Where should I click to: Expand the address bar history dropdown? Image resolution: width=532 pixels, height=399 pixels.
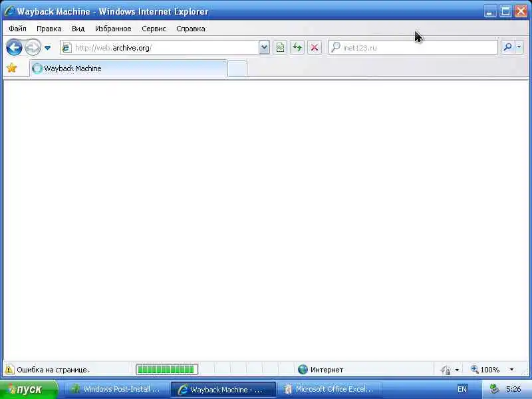264,47
